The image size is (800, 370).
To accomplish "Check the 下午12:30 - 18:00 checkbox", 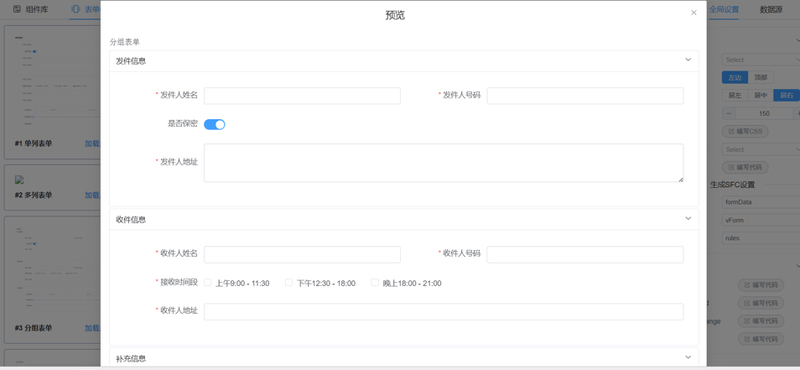I will pyautogui.click(x=289, y=282).
